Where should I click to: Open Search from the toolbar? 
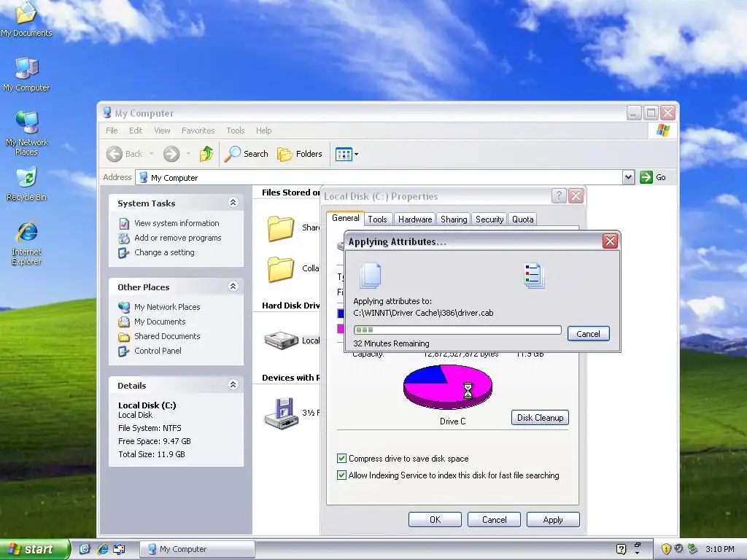pyautogui.click(x=247, y=154)
